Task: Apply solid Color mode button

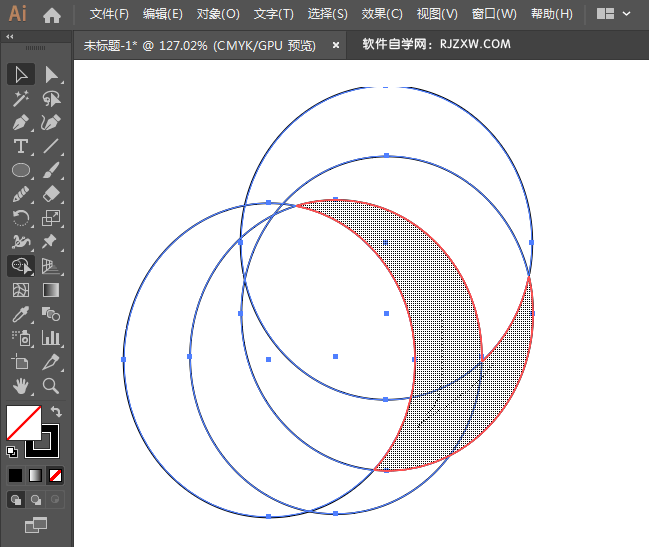Action: pyautogui.click(x=16, y=475)
